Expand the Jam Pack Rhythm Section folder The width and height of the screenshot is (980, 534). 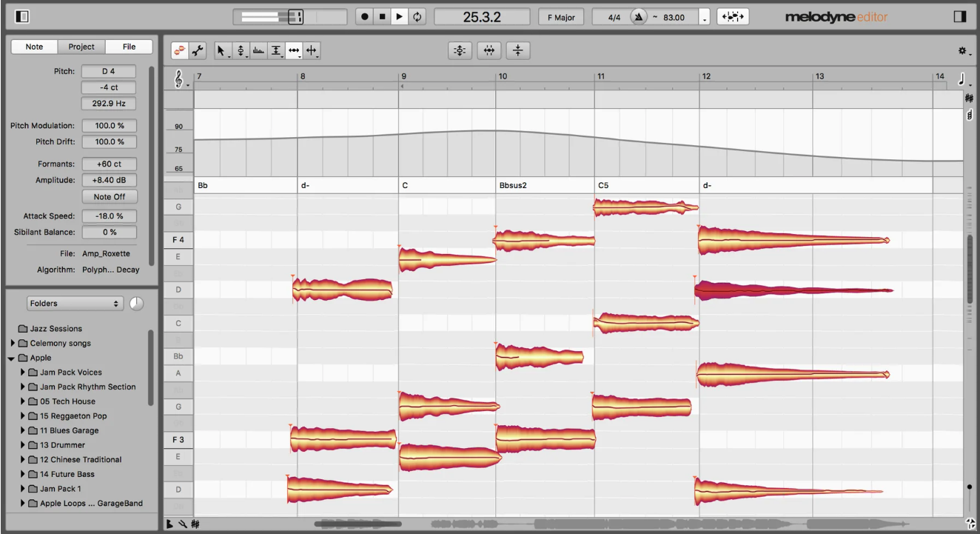coord(22,387)
